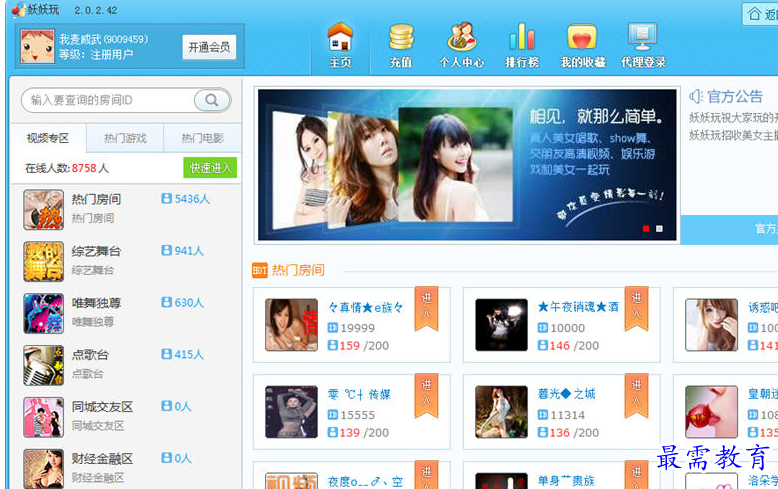The image size is (778, 489).
Task: Click room title 夜度o...空
Action: tap(366, 482)
